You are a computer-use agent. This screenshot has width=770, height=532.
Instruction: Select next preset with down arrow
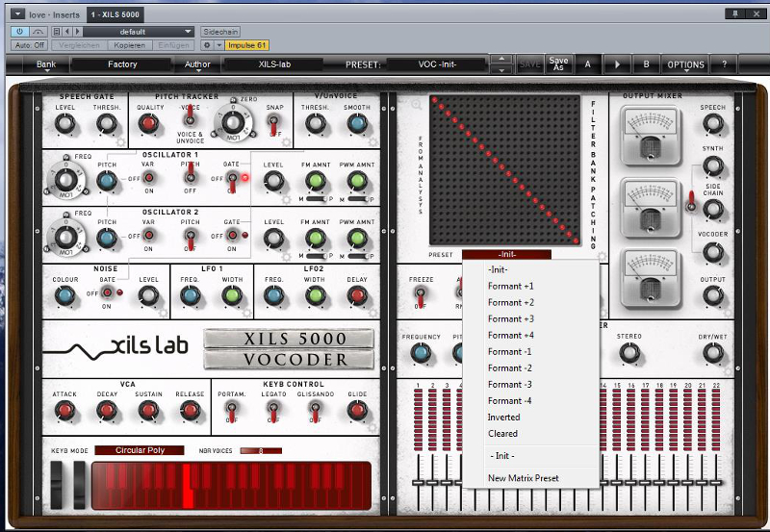tap(501, 70)
